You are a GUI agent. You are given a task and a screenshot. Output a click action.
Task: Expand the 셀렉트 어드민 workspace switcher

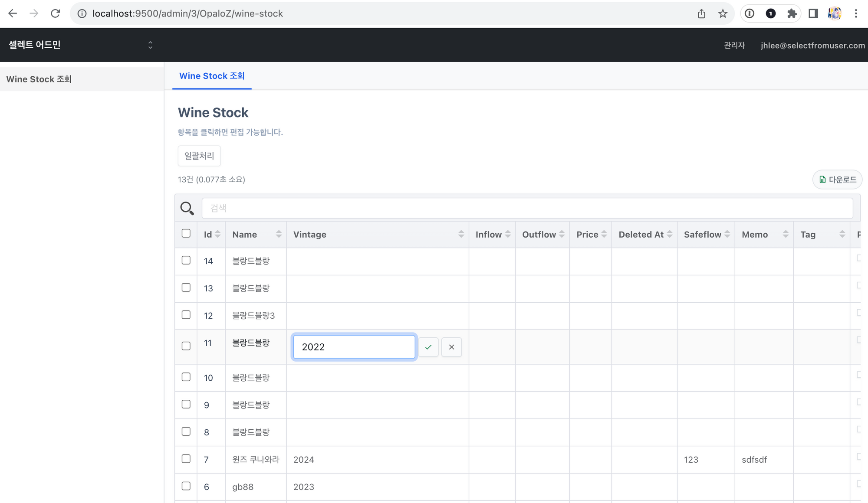pyautogui.click(x=150, y=45)
